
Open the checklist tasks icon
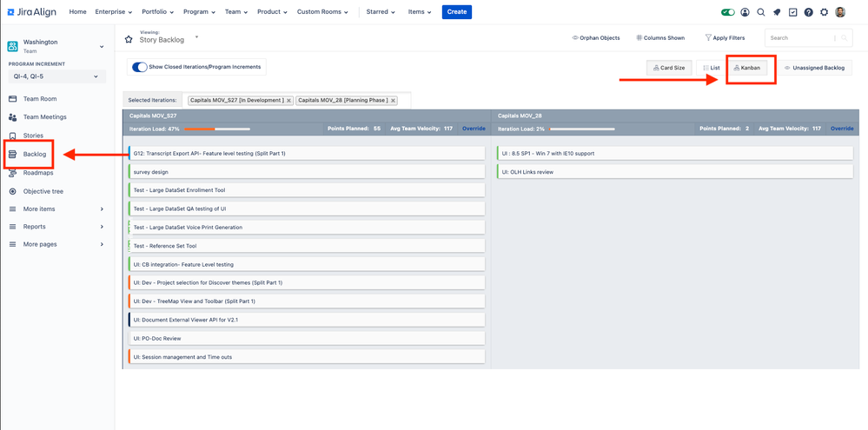pyautogui.click(x=792, y=12)
